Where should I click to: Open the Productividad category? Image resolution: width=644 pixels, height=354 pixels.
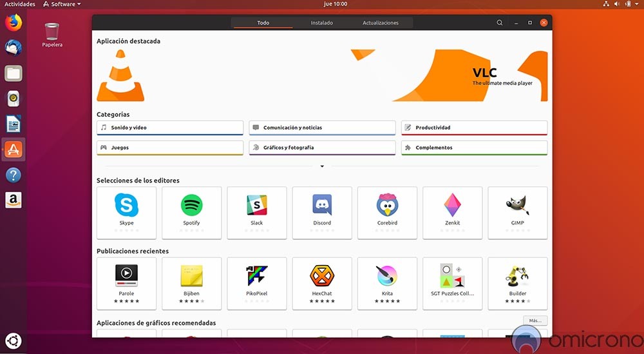pos(475,128)
